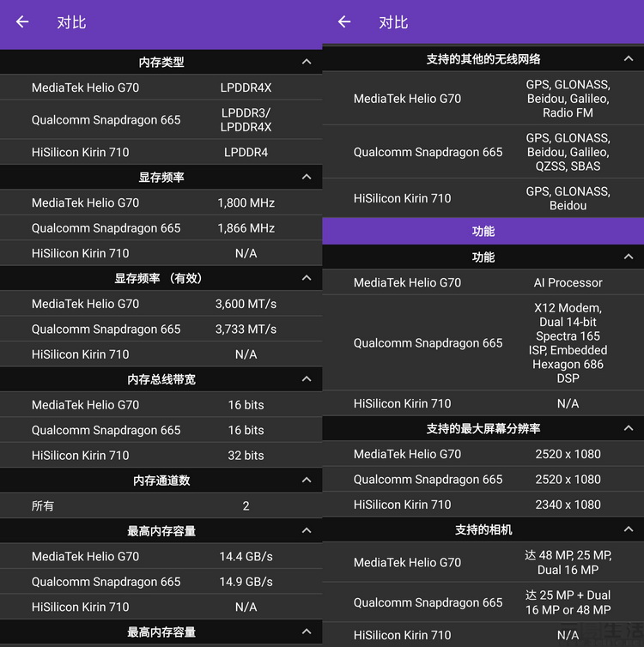Tap the 所有 row showing 2 channels
This screenshot has width=644, height=647.
pos(161,506)
